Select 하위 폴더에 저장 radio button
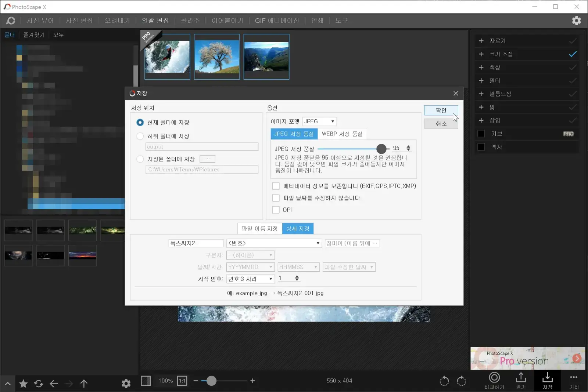 140,136
